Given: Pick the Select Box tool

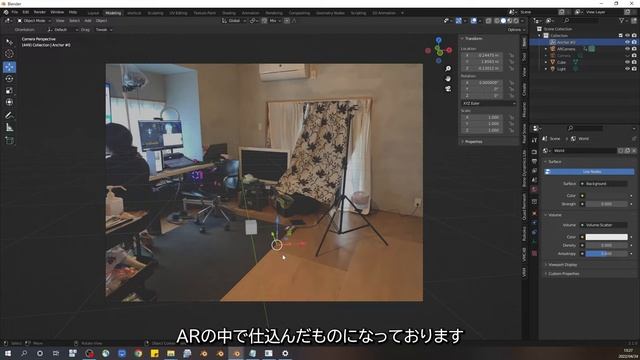Looking at the screenshot, I should tap(9, 42).
